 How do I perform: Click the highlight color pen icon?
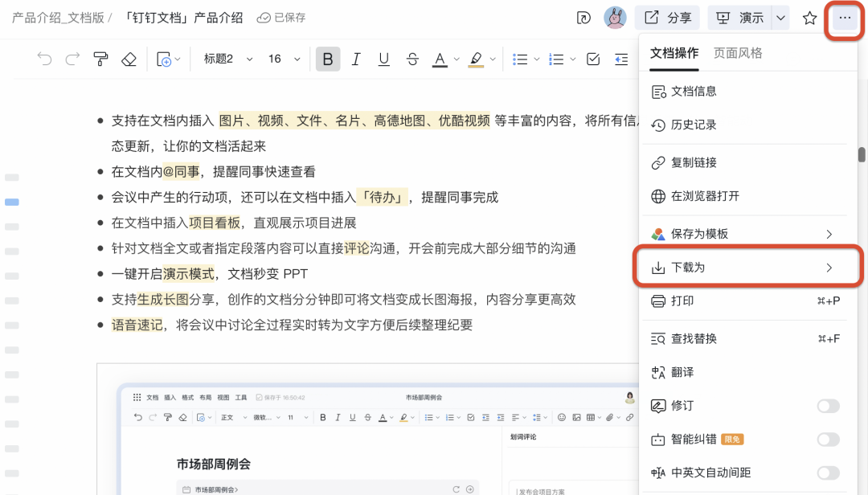(476, 59)
